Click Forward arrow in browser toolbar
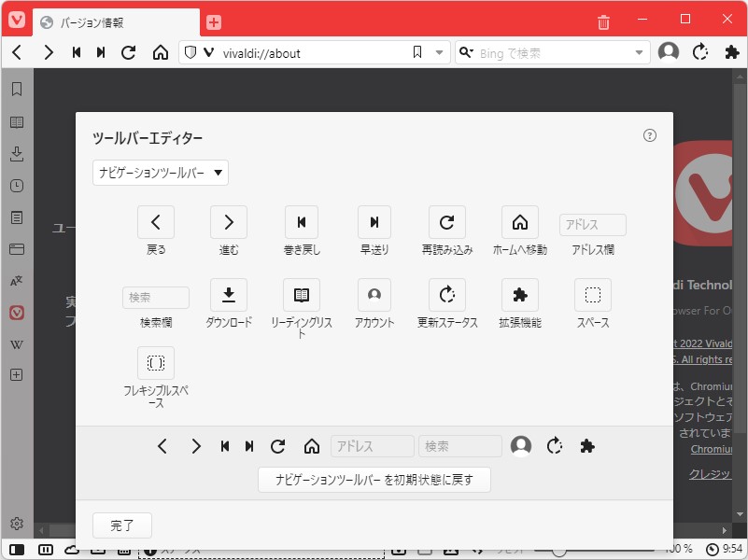 [x=49, y=52]
